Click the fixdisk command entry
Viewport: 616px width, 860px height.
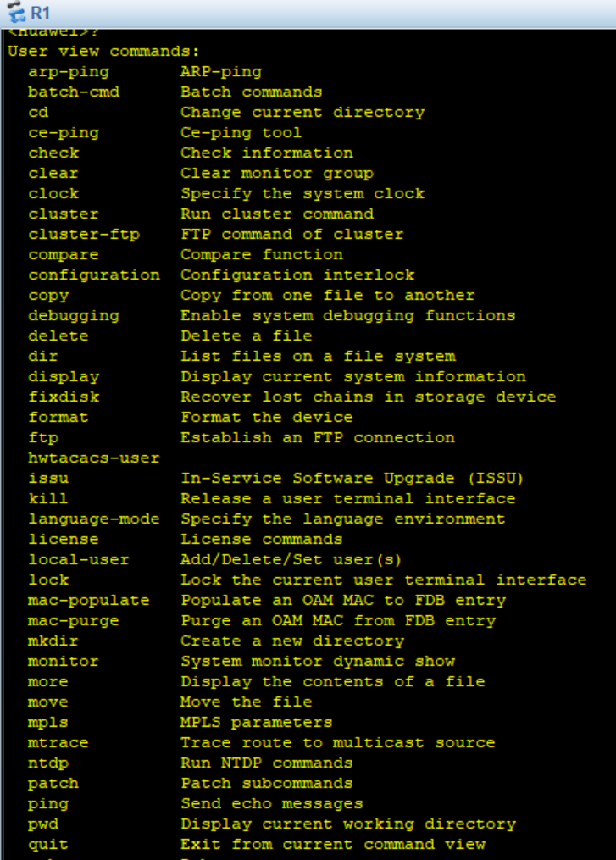click(x=64, y=397)
